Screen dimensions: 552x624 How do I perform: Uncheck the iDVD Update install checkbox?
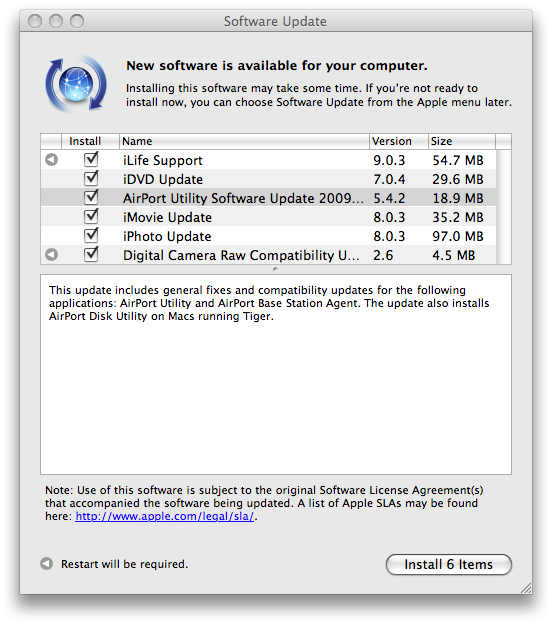(91, 178)
